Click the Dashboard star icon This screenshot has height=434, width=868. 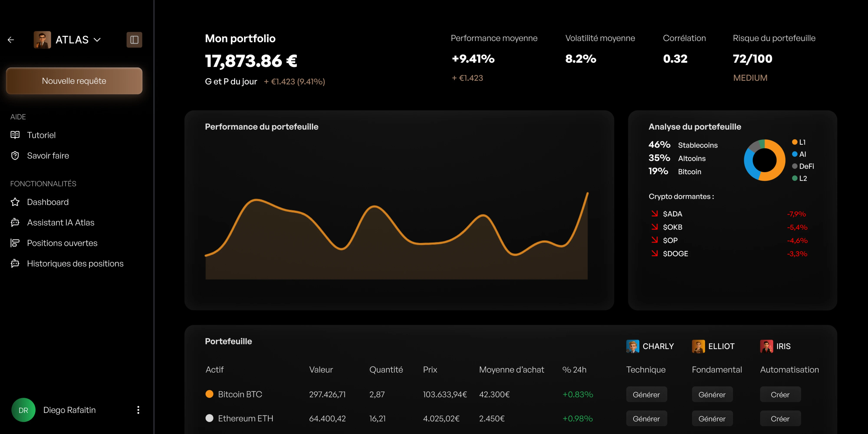pos(15,202)
